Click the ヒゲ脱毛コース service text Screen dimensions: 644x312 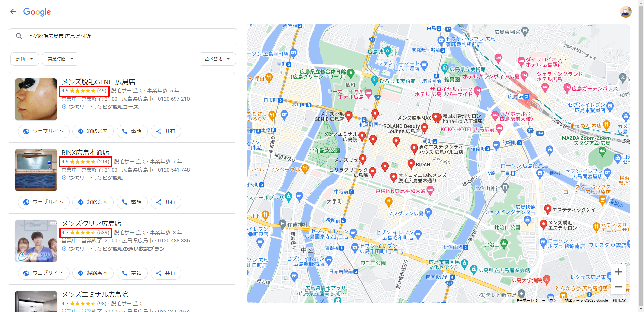click(x=120, y=107)
